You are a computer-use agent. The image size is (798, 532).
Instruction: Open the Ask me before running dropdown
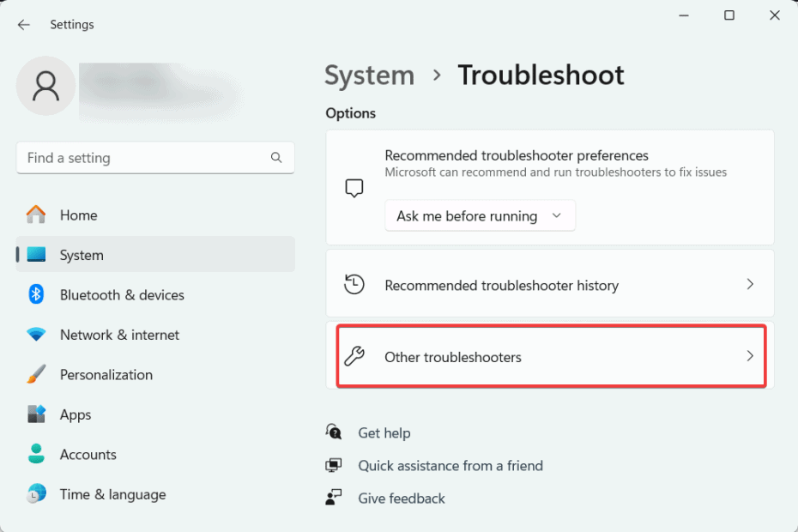click(x=480, y=215)
